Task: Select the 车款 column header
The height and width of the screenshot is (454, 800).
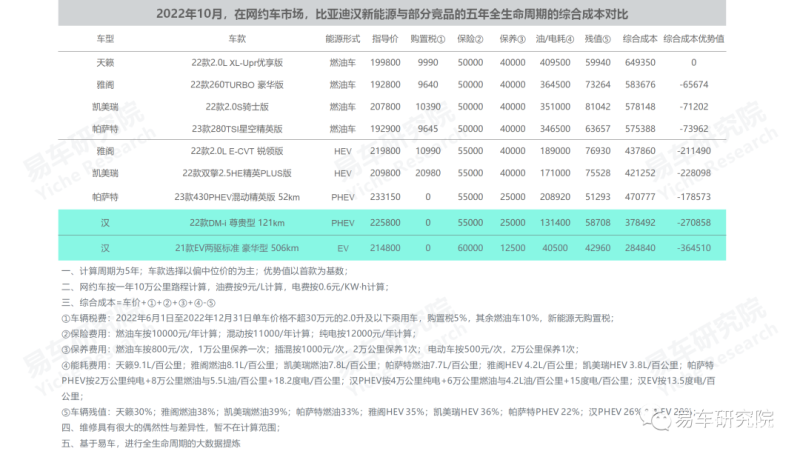Action: (235, 39)
